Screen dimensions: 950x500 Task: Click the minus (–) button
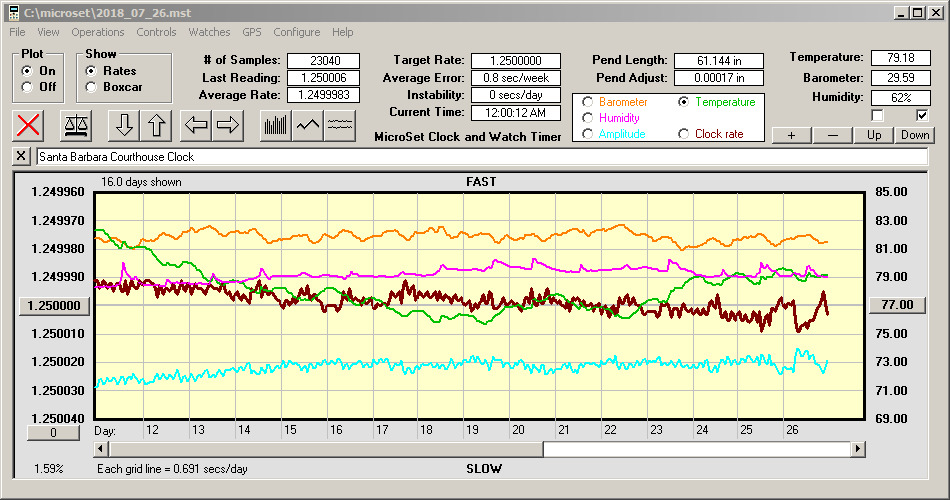[832, 135]
